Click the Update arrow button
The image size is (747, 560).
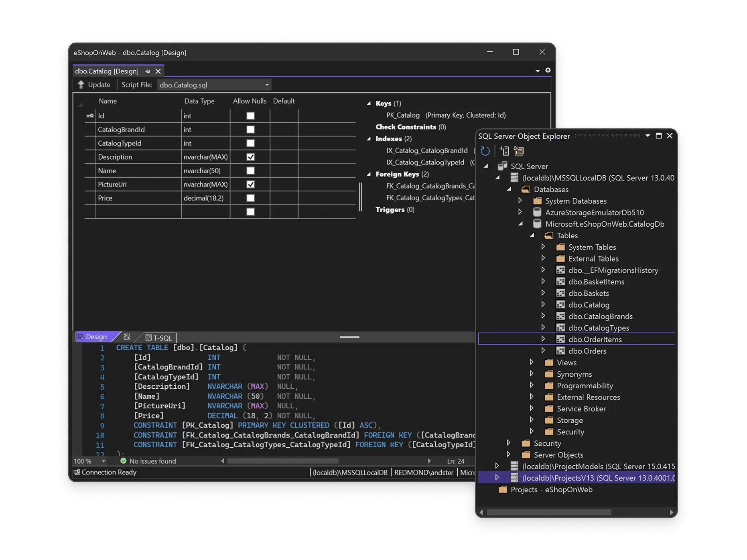pyautogui.click(x=81, y=85)
